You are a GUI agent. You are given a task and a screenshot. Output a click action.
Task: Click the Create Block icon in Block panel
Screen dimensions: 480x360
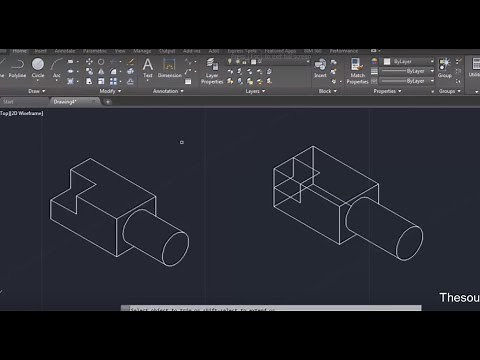(334, 62)
